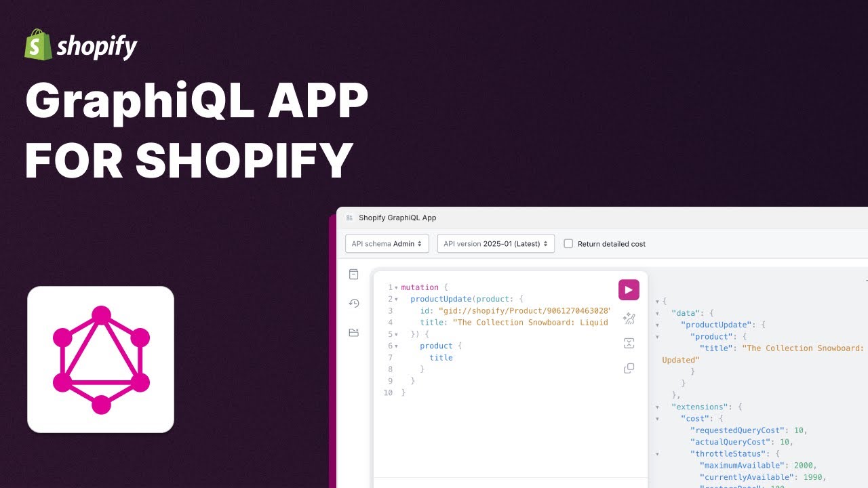Collapse productUpdate fold arrow on line 2
The width and height of the screenshot is (868, 488).
click(397, 300)
